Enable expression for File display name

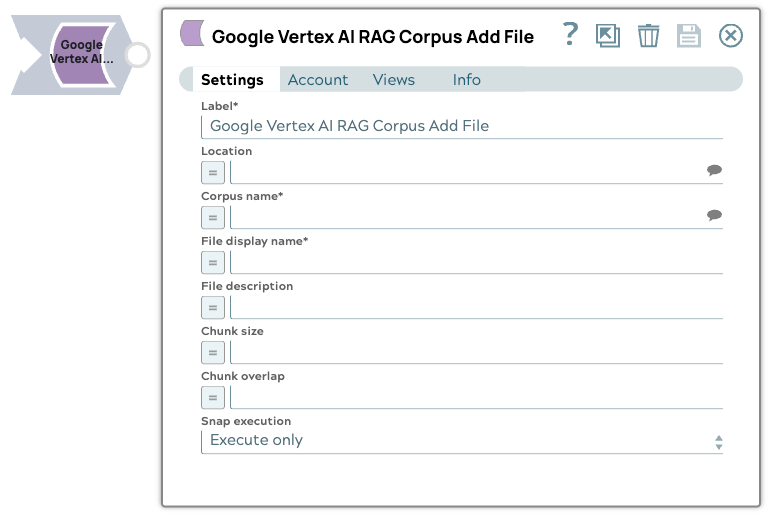(213, 262)
